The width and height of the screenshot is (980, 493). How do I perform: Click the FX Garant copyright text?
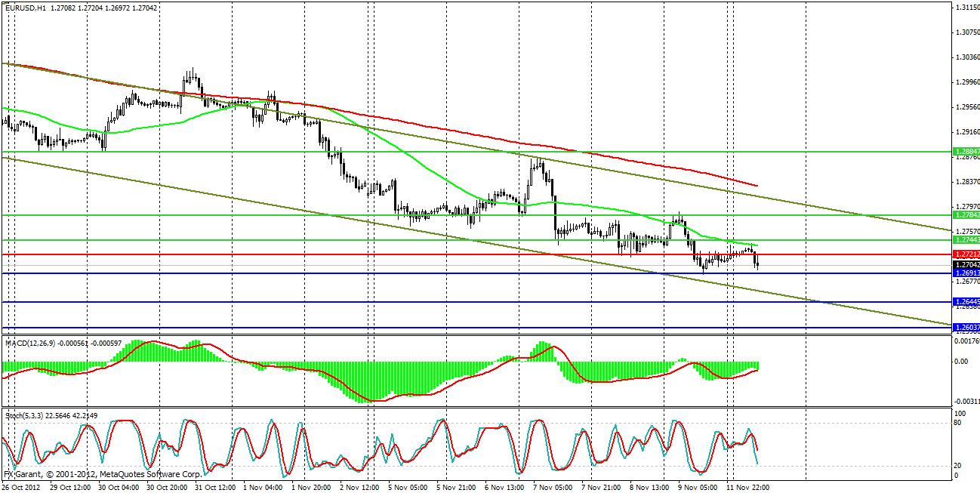pos(103,474)
